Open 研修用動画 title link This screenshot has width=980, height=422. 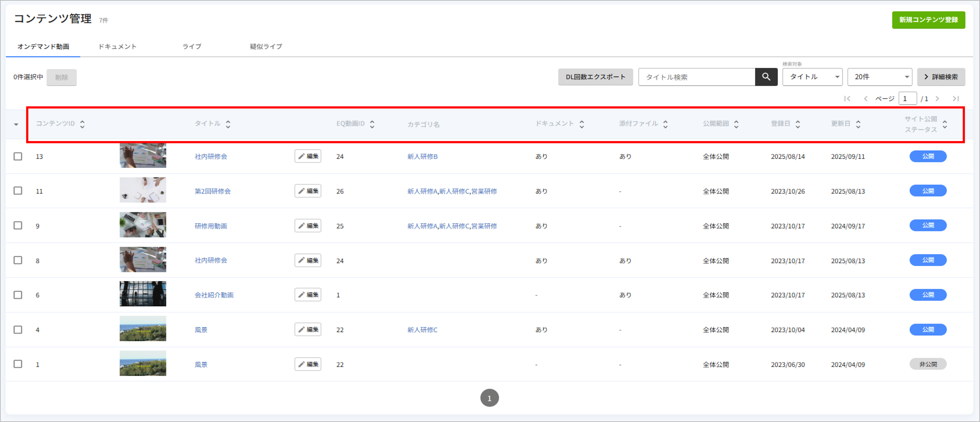click(x=211, y=226)
